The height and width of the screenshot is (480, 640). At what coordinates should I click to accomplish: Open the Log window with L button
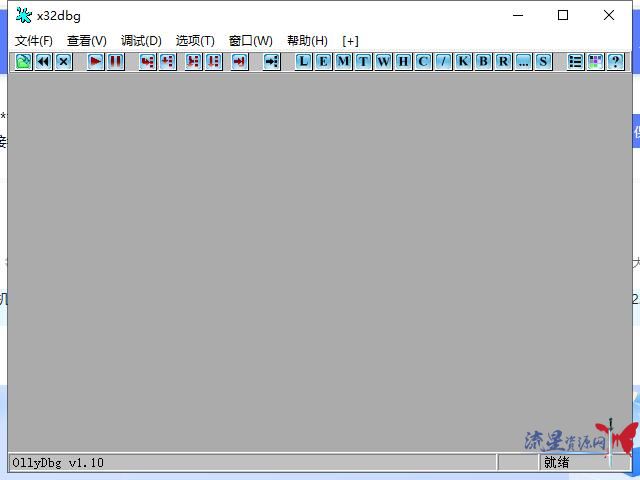303,62
